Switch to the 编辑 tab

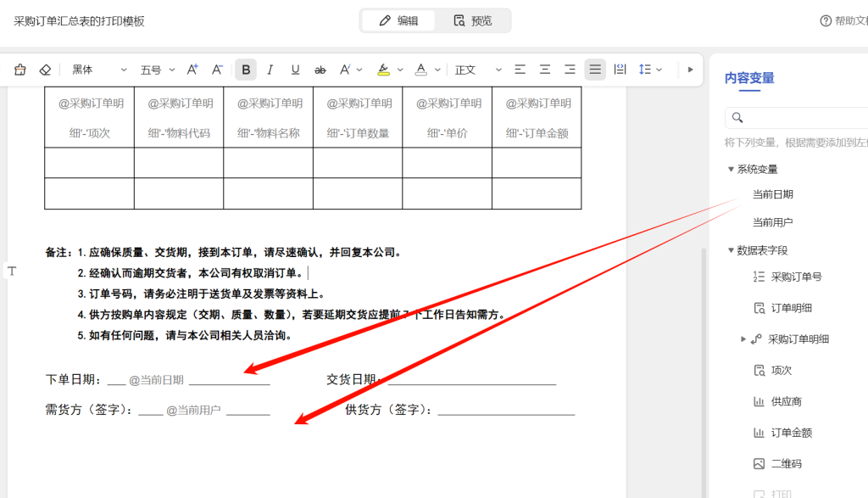tap(398, 21)
